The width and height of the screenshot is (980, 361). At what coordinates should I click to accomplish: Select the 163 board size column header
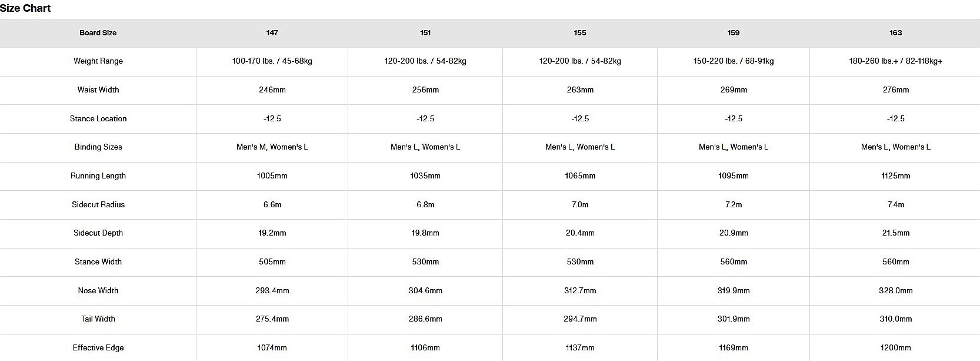[x=895, y=33]
